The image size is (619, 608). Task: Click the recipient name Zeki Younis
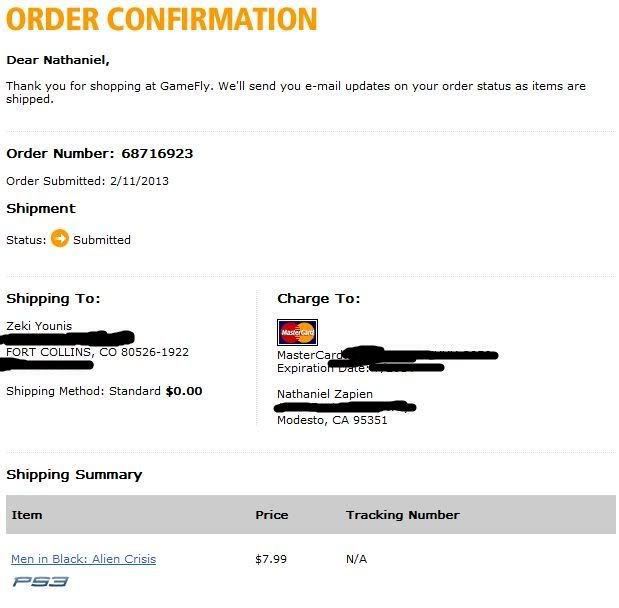pyautogui.click(x=39, y=326)
